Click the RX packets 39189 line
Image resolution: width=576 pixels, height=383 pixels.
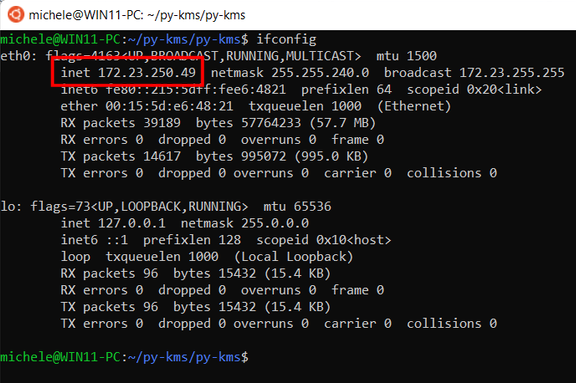pyautogui.click(x=218, y=123)
